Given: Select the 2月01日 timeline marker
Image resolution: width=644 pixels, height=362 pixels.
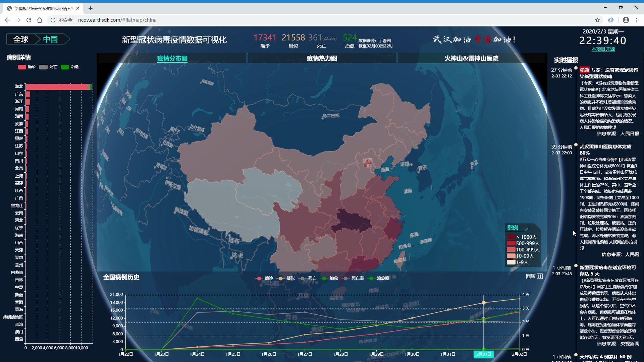Looking at the screenshot, I should click(483, 354).
